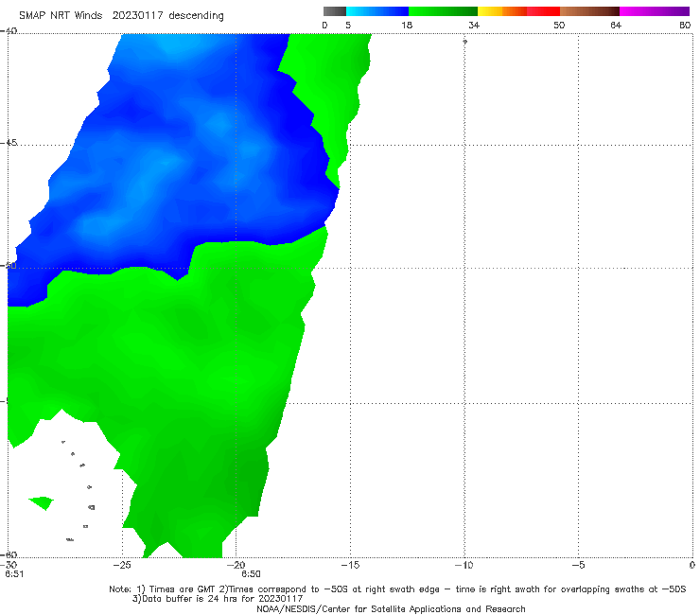
Task: Click the latitude label '-45'
Action: click(x=9, y=143)
